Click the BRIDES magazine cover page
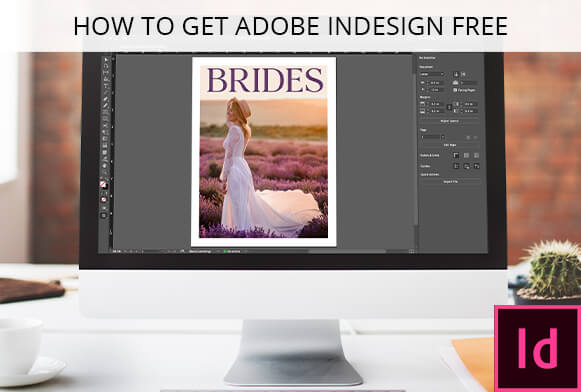Screen dimensions: 581x392 263,152
